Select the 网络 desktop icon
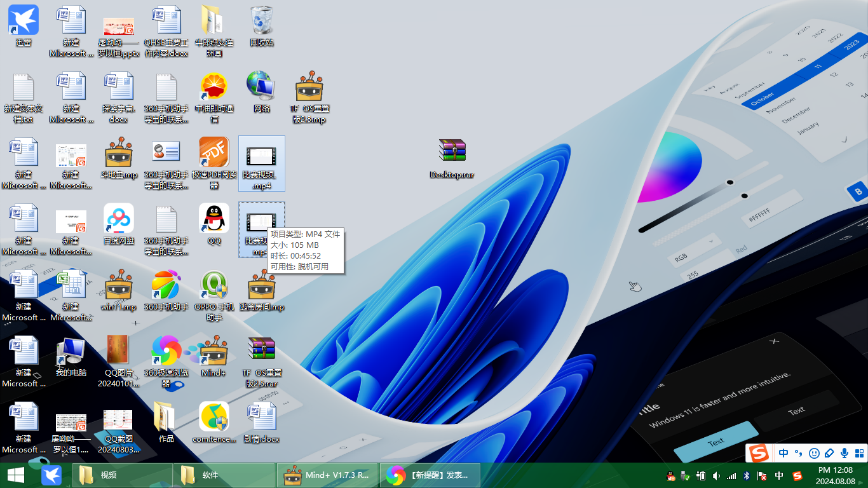The width and height of the screenshot is (868, 488). click(x=261, y=92)
